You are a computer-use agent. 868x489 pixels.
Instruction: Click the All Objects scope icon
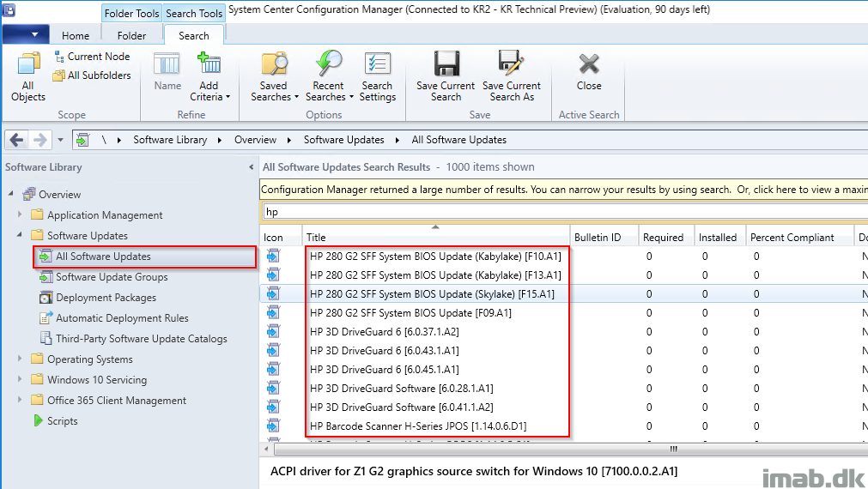click(28, 76)
